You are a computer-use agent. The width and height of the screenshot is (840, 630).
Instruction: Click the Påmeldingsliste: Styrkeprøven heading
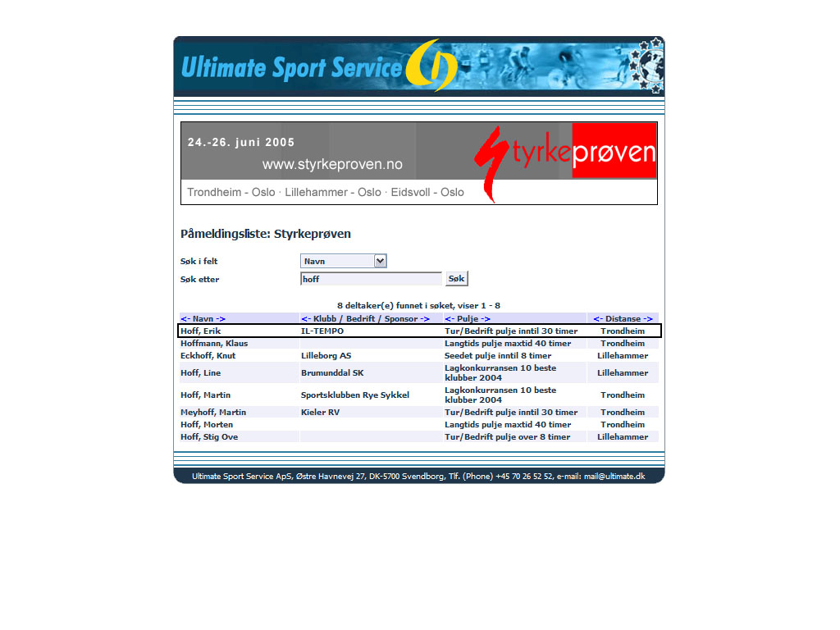[x=266, y=234]
